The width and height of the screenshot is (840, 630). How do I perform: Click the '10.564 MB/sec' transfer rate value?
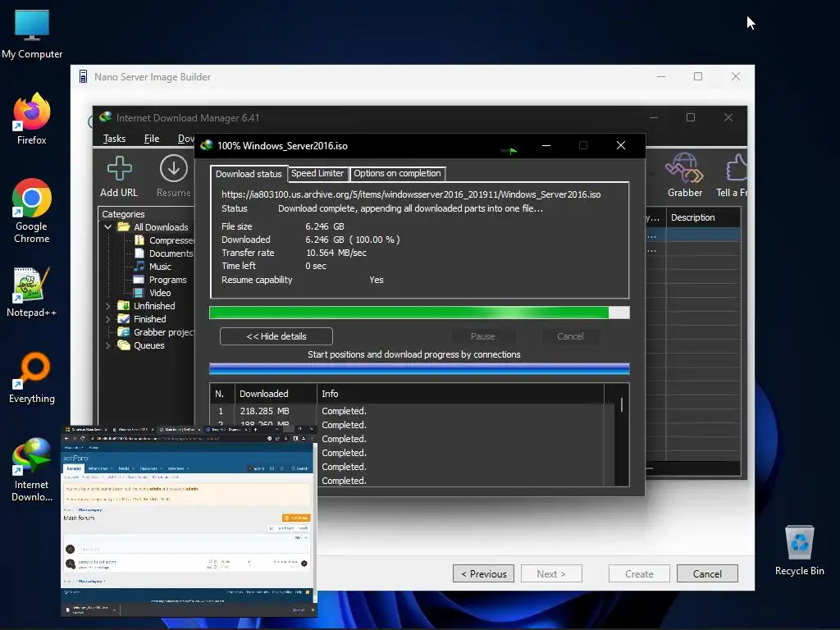(336, 253)
